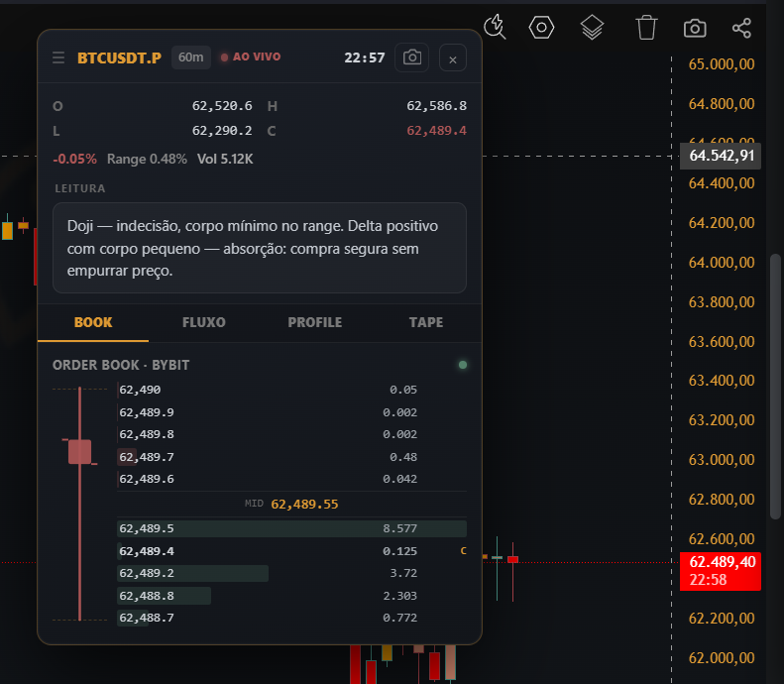Select bid row 62,489.5
This screenshot has height=684, width=784.
coord(291,528)
